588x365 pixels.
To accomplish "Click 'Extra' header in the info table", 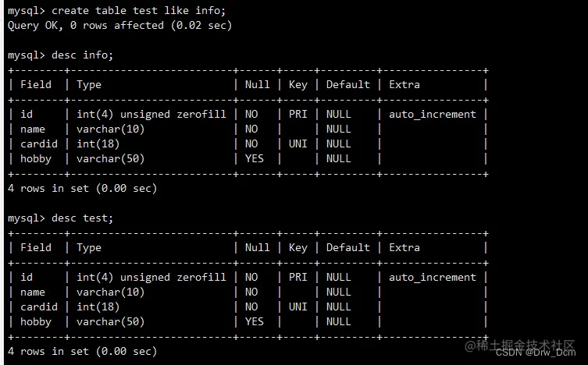I will [x=404, y=84].
